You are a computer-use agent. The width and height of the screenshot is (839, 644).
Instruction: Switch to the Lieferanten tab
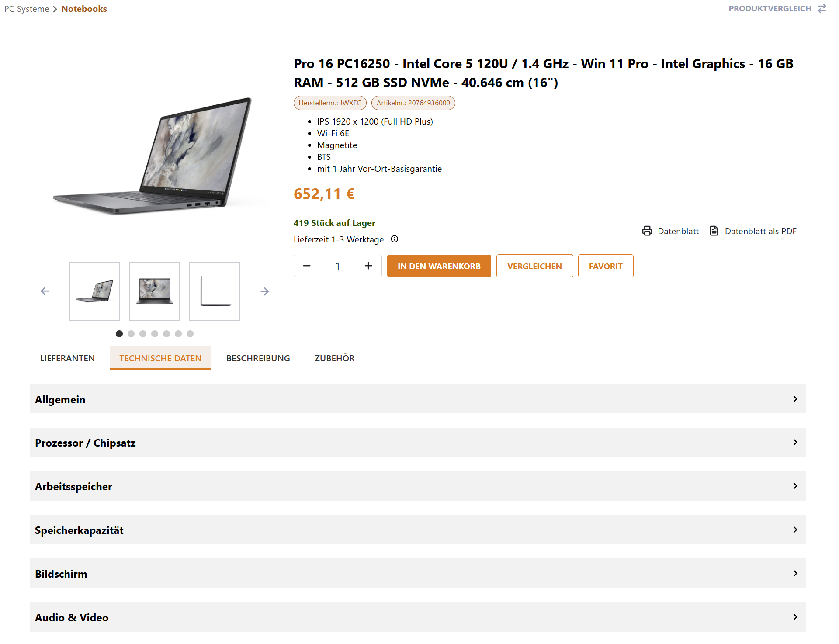(67, 358)
